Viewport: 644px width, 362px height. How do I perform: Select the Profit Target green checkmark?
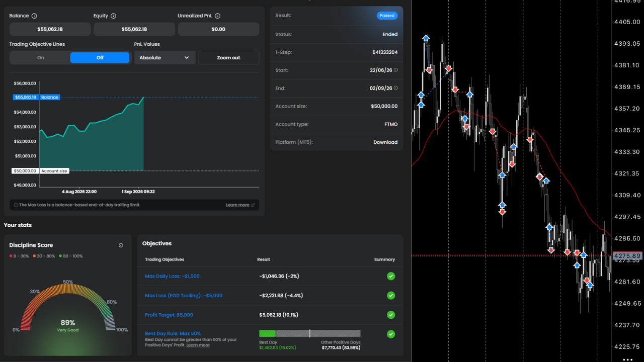[391, 315]
